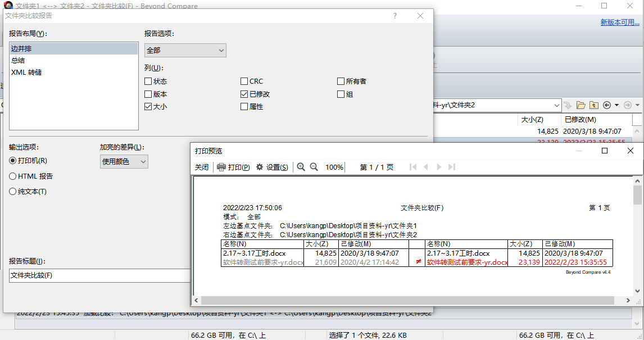Viewport: 644px width, 340px height.
Task: Open the forward history dropdown arrow
Action: [x=637, y=105]
